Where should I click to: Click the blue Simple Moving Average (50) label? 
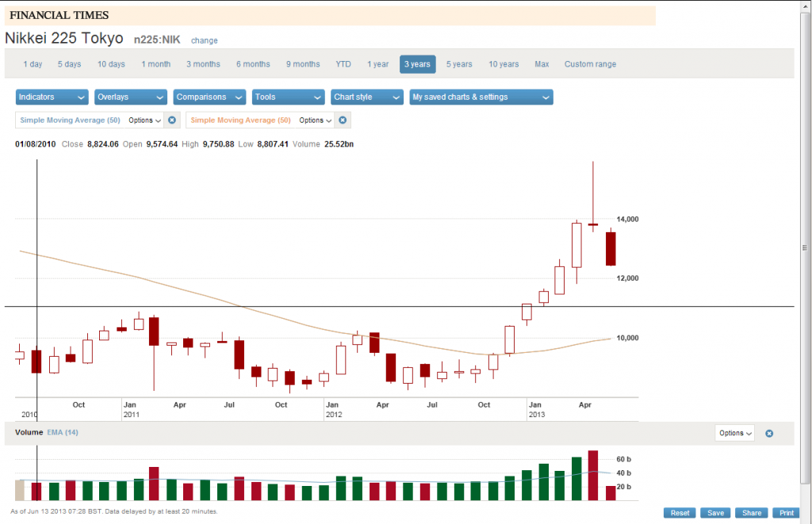tap(70, 120)
